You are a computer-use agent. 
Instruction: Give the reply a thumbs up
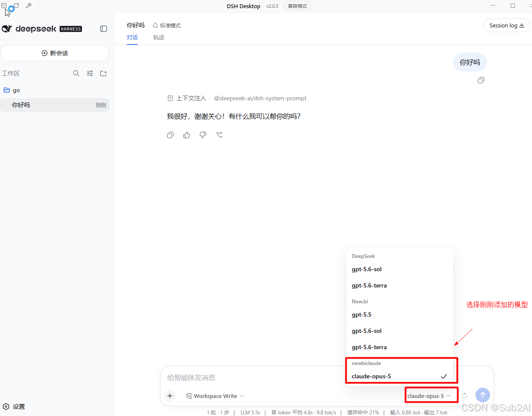click(x=187, y=135)
